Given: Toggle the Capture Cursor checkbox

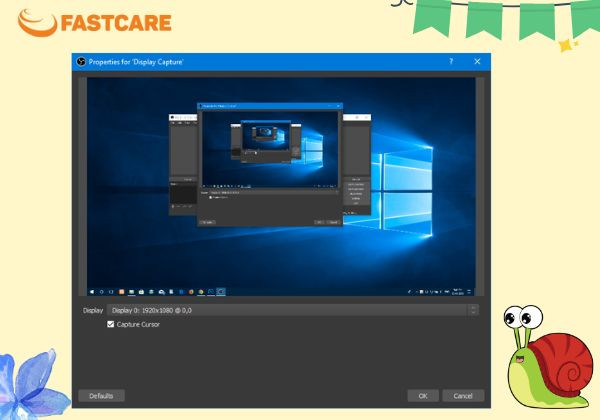Looking at the screenshot, I should coord(111,324).
